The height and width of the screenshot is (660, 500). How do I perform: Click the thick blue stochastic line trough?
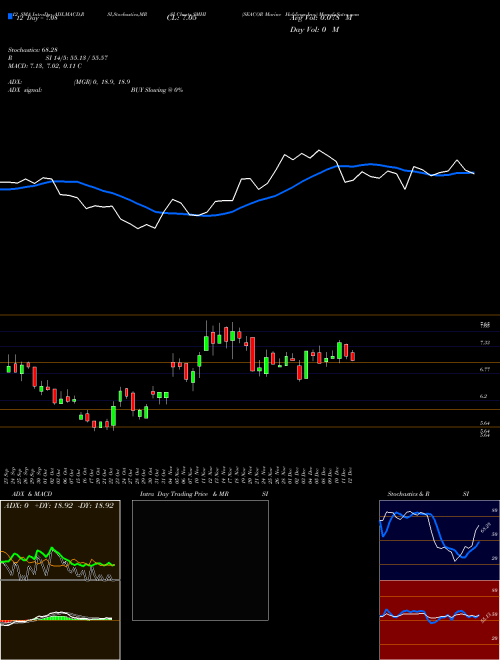[463, 557]
